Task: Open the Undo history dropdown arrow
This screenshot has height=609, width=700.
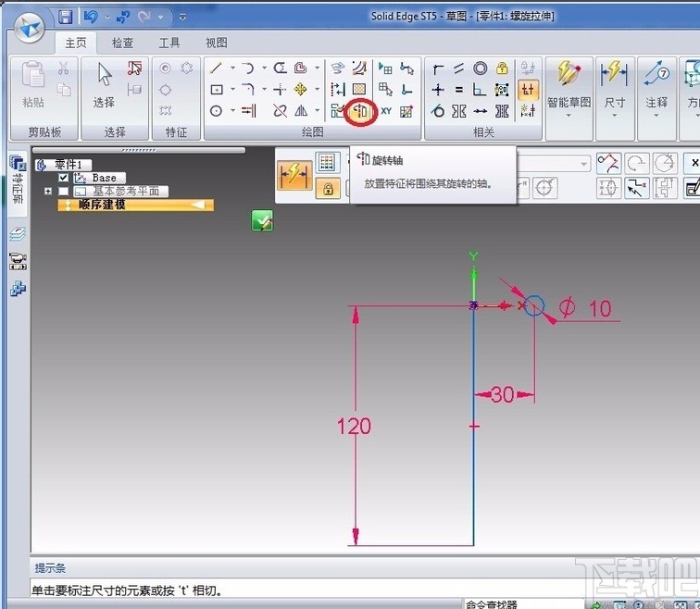Action: [x=106, y=17]
